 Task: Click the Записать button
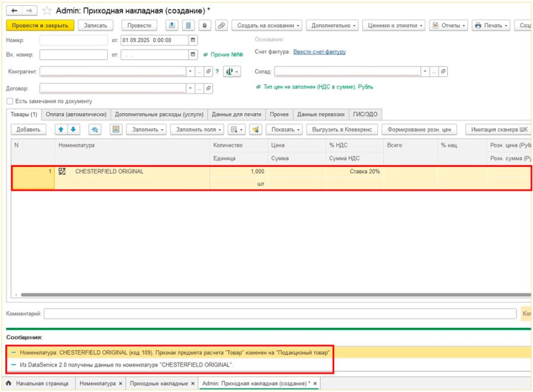pos(95,25)
